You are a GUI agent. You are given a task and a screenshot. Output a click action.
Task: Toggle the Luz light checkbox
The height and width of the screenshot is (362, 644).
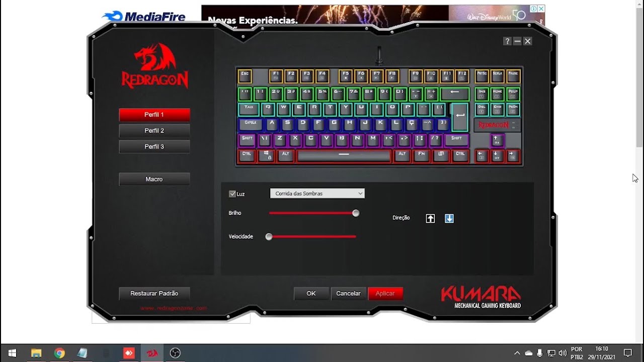pos(232,194)
